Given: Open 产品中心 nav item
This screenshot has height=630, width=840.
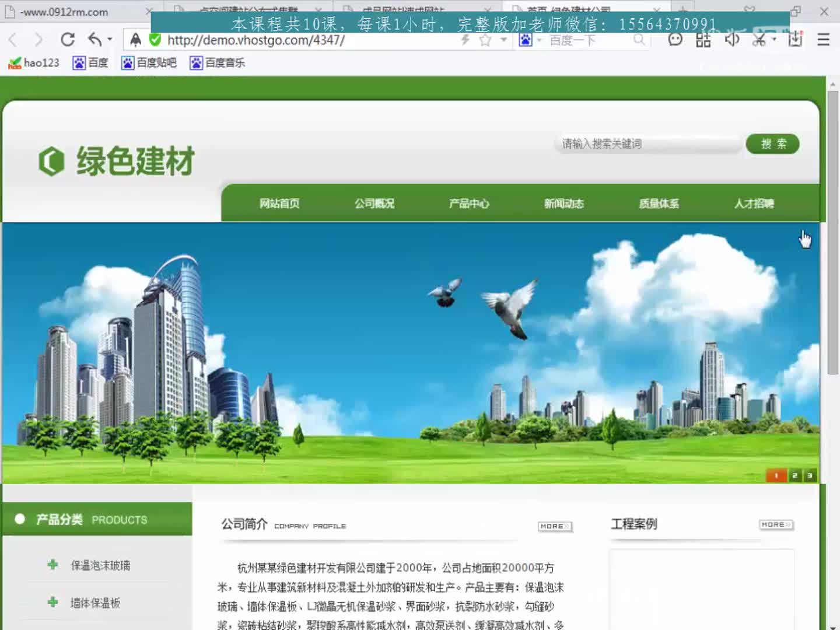Looking at the screenshot, I should tap(469, 203).
